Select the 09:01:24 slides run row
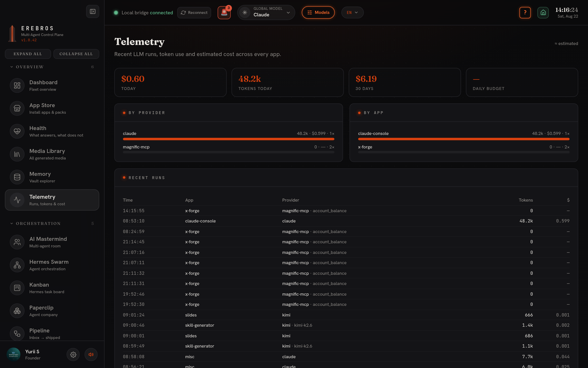The height and width of the screenshot is (368, 588). click(x=346, y=315)
